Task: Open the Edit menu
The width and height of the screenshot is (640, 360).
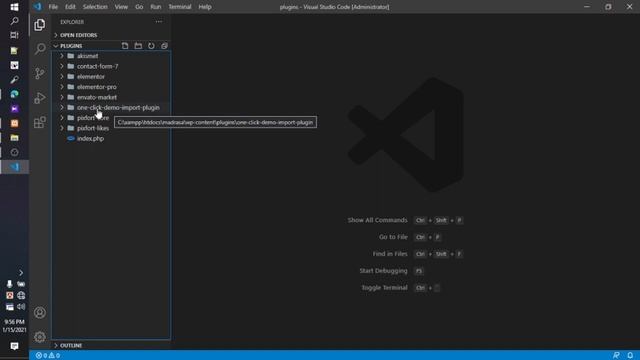Action: coord(70,7)
